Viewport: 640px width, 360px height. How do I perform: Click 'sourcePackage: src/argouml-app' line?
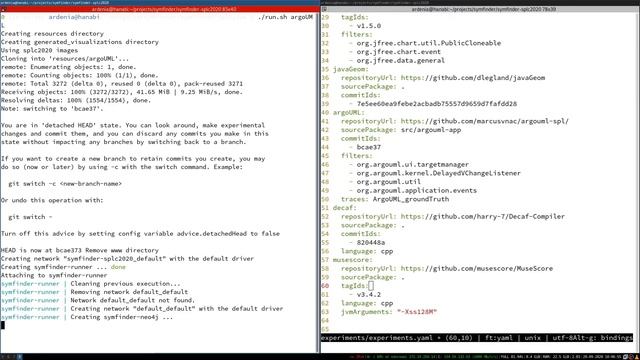(401, 130)
